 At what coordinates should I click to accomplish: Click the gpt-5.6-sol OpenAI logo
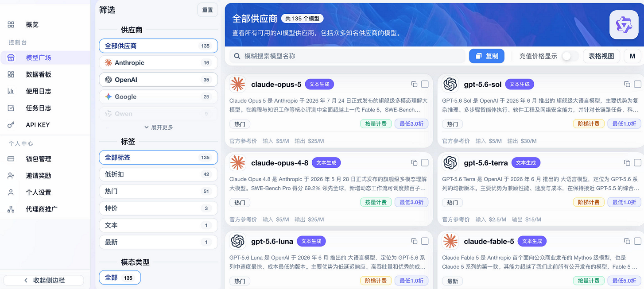coord(450,84)
